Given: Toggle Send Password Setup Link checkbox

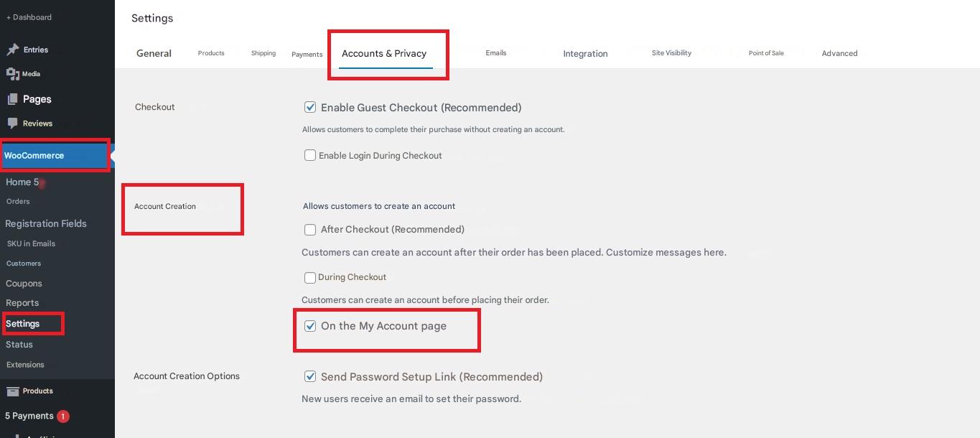Looking at the screenshot, I should pos(310,376).
